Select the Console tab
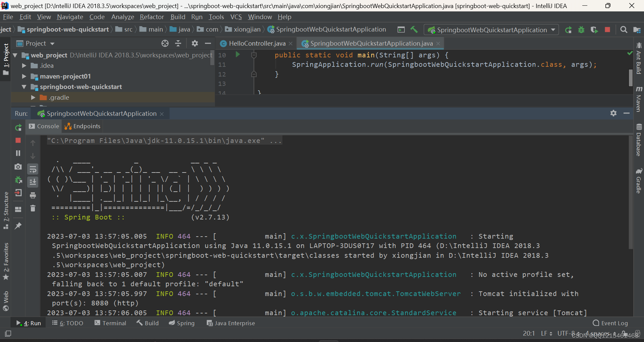The width and height of the screenshot is (644, 342). [x=44, y=126]
